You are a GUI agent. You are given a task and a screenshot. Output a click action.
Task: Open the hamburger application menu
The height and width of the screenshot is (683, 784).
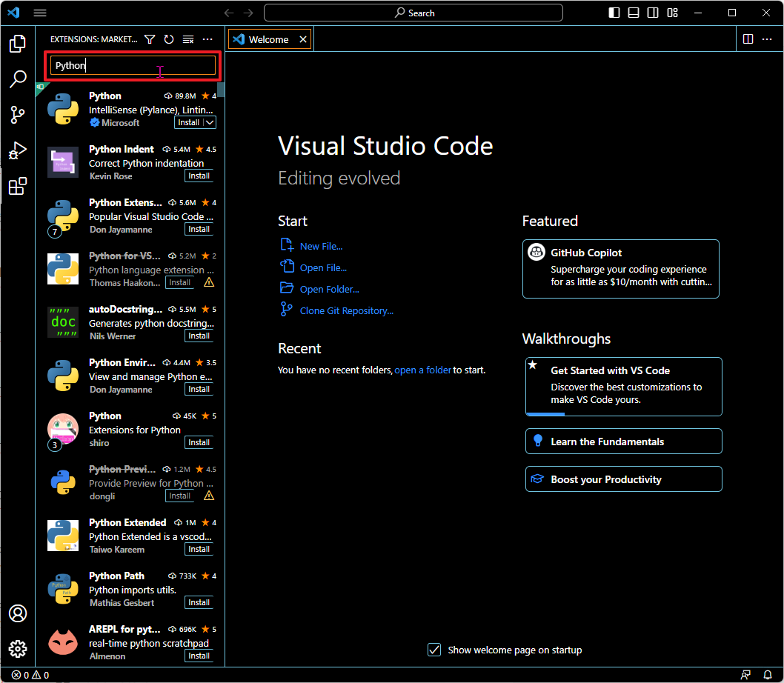[x=40, y=13]
